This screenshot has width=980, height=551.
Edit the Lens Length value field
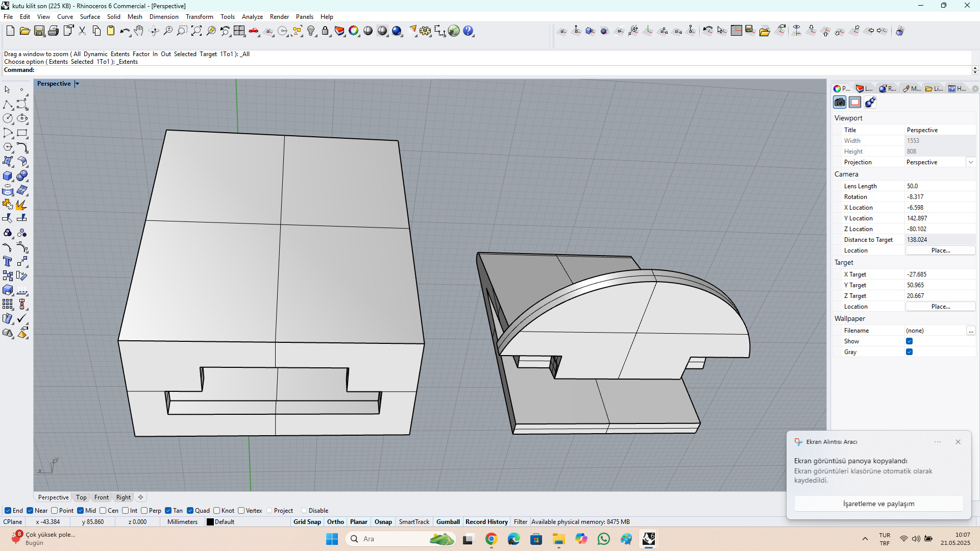940,186
